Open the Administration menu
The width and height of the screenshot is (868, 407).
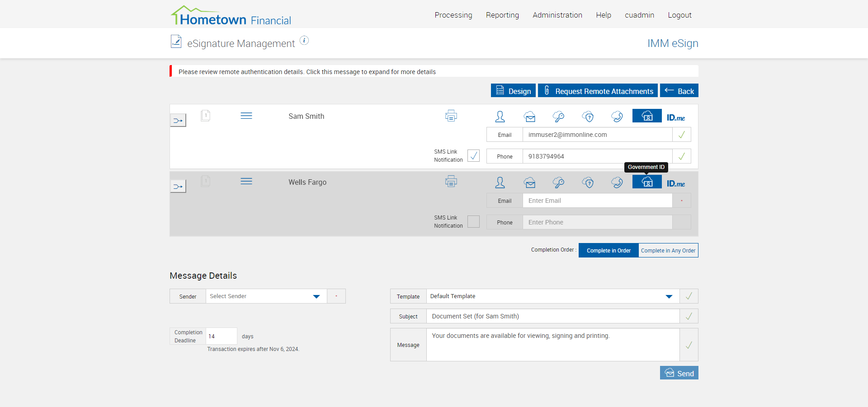click(557, 15)
